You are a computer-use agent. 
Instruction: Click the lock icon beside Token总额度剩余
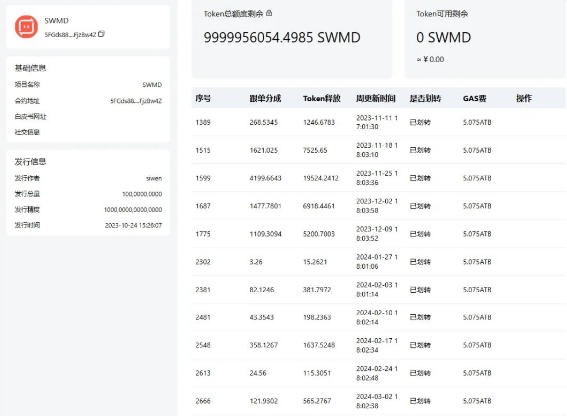(x=269, y=13)
